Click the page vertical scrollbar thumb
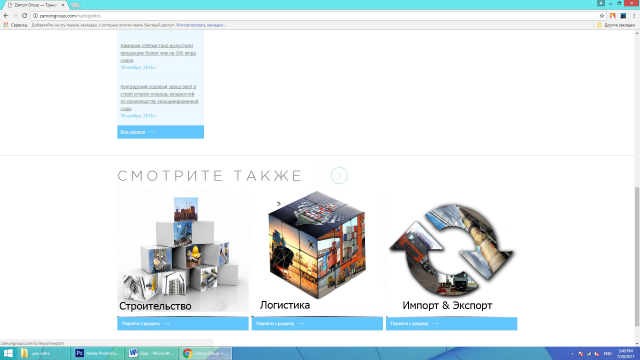Screen dimensions: 640x360 (x=637, y=256)
